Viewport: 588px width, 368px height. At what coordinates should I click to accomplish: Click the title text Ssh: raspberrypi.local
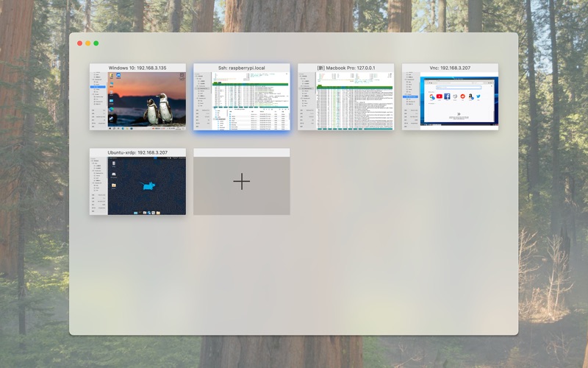click(x=242, y=68)
